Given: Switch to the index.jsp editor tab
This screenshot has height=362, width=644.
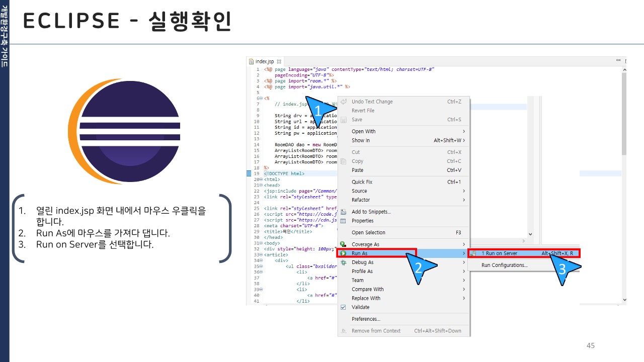Looking at the screenshot, I should click(x=265, y=61).
